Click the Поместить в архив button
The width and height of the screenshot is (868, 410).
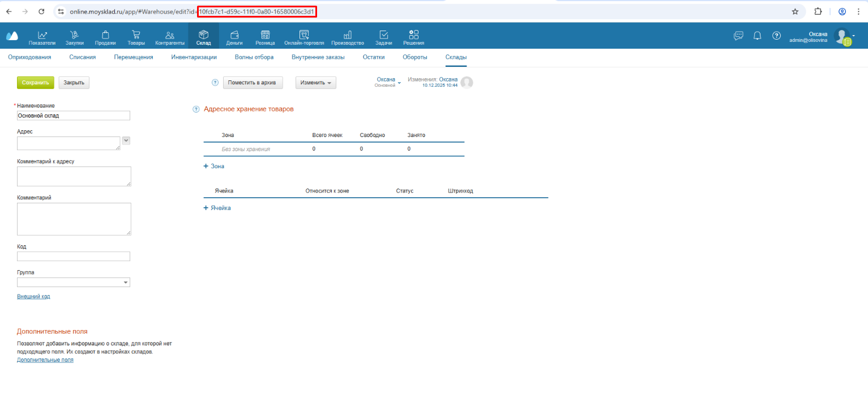(252, 83)
